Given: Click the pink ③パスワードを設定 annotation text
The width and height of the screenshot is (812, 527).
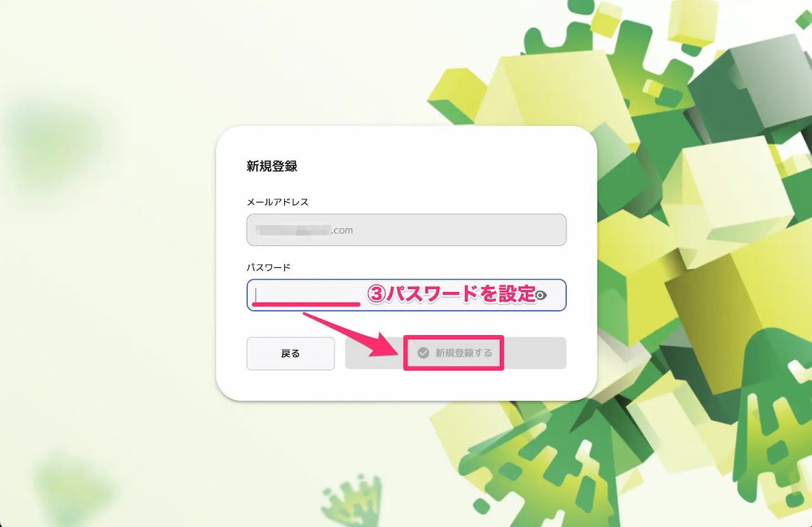Looking at the screenshot, I should coord(453,294).
